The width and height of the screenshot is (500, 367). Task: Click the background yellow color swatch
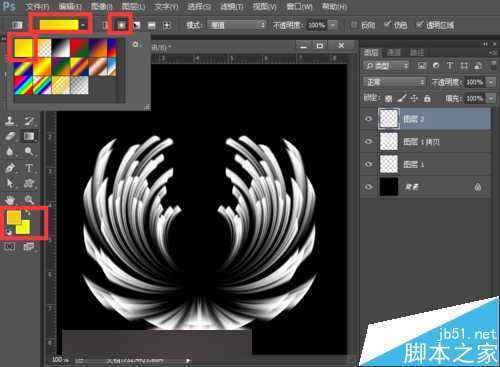pyautogui.click(x=25, y=229)
